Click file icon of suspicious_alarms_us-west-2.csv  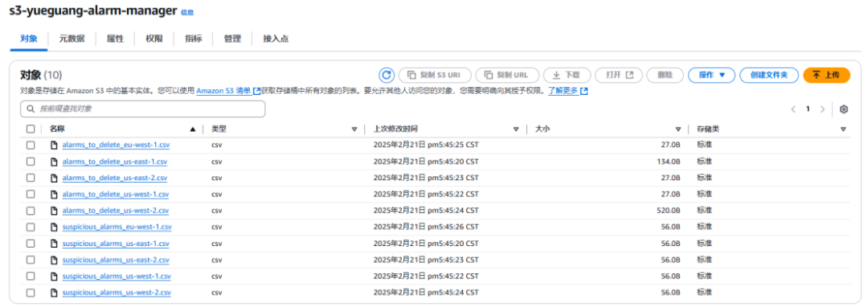pyautogui.click(x=54, y=293)
